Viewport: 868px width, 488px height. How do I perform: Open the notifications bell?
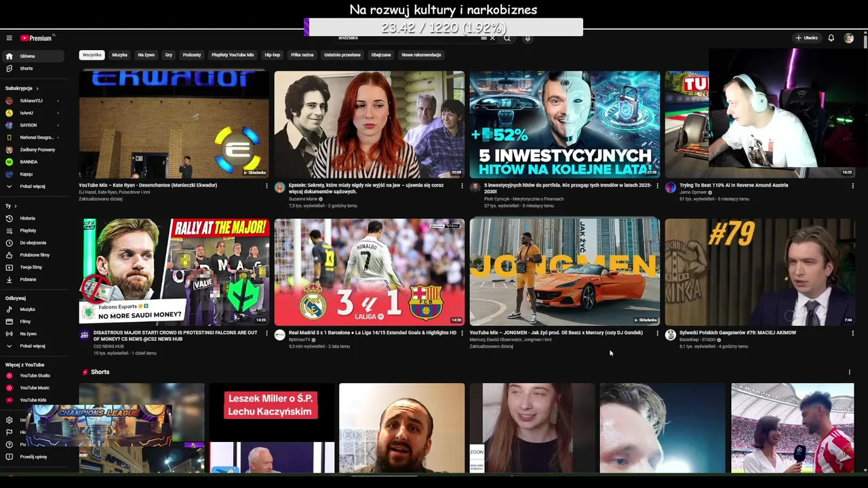tap(831, 38)
